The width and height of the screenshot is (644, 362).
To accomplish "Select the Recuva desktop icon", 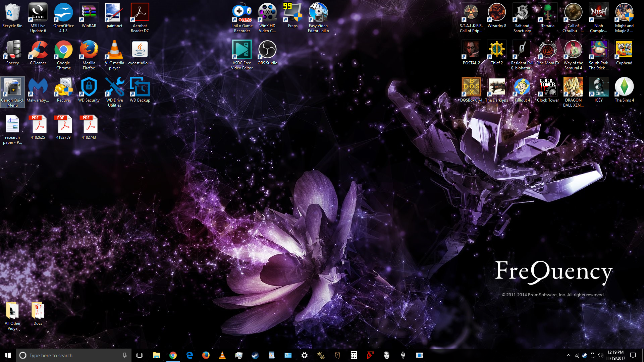I will tap(63, 90).
